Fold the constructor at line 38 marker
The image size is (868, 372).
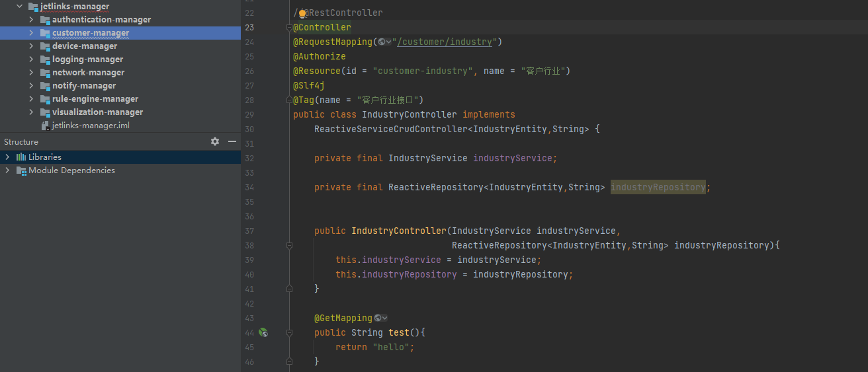pos(289,246)
